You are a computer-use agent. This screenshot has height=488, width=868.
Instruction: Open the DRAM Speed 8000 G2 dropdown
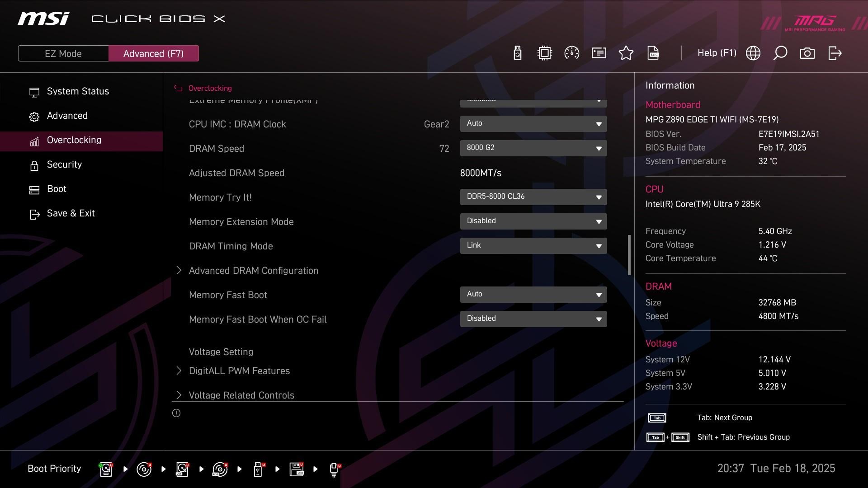pos(533,148)
